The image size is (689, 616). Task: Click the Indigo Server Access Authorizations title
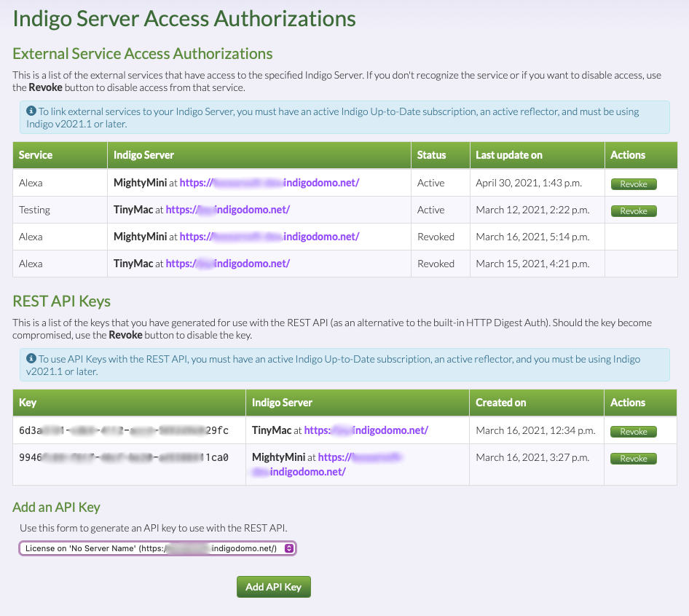pyautogui.click(x=184, y=19)
